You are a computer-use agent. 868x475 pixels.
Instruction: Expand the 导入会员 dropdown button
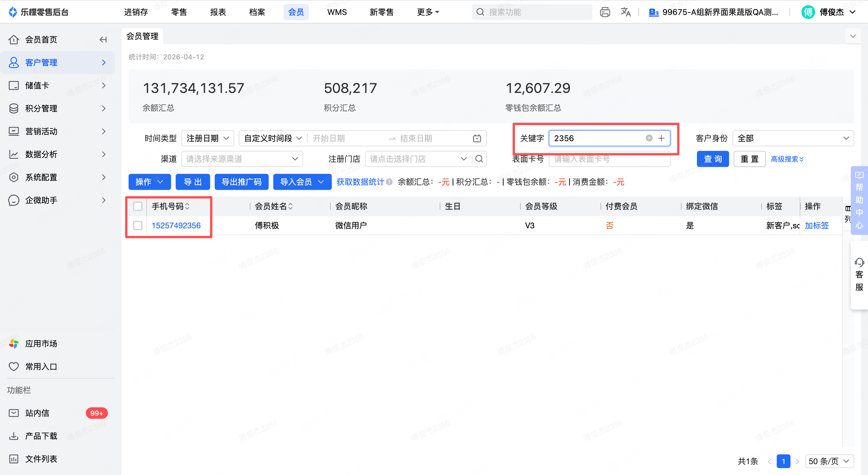(320, 182)
